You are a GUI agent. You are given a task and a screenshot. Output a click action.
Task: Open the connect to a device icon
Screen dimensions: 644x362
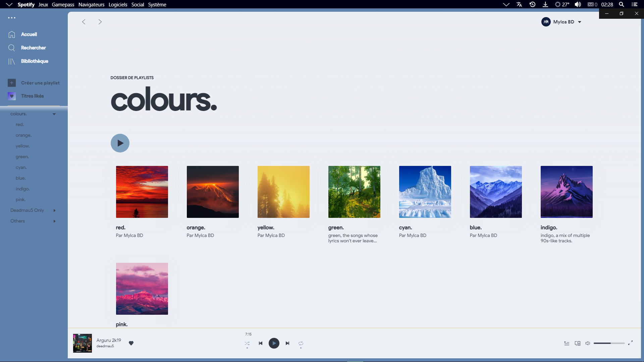578,343
